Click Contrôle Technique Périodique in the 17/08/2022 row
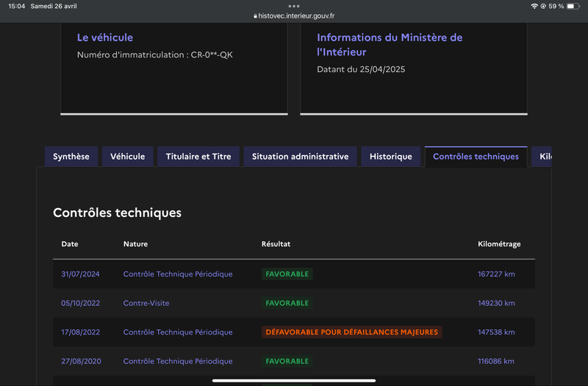The height and width of the screenshot is (386, 588). [x=178, y=332]
